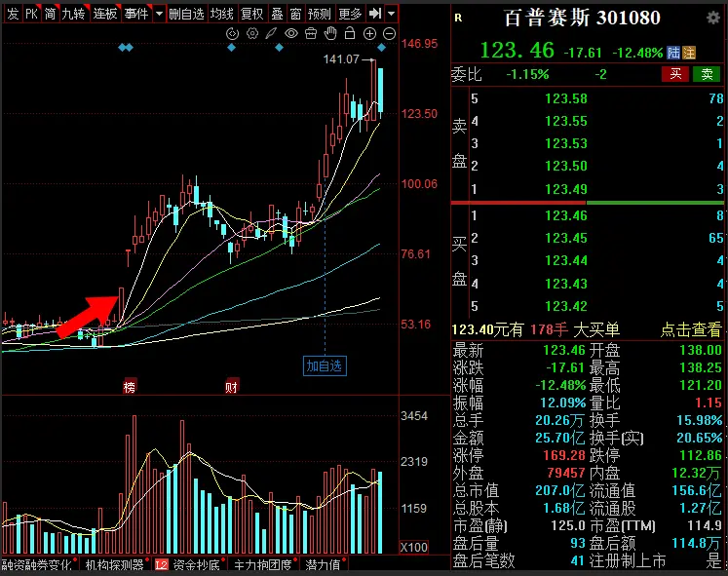The image size is (728, 576).
Task: Click the 榜 event marker on chart
Action: [x=130, y=386]
